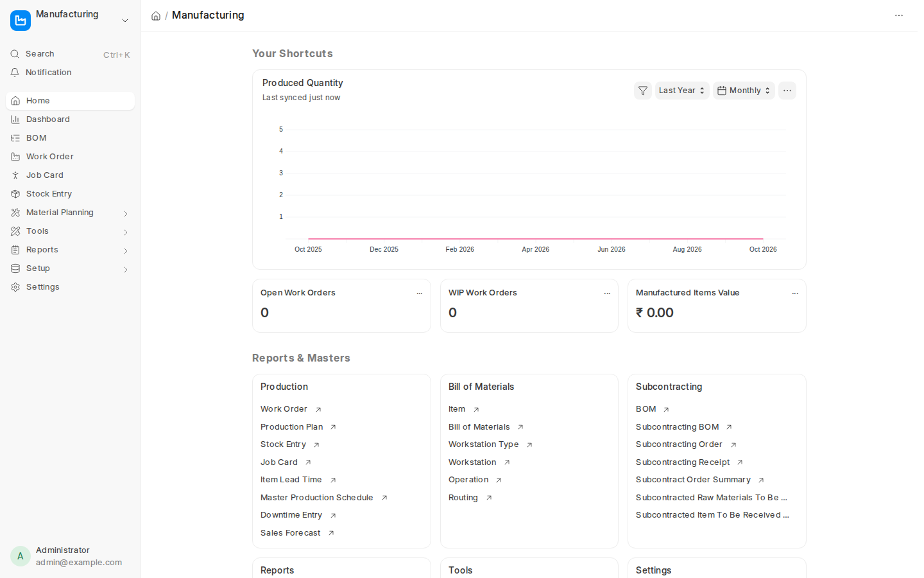The image size is (924, 578).
Task: Click the Search magnifier icon in sidebar
Action: (15, 54)
